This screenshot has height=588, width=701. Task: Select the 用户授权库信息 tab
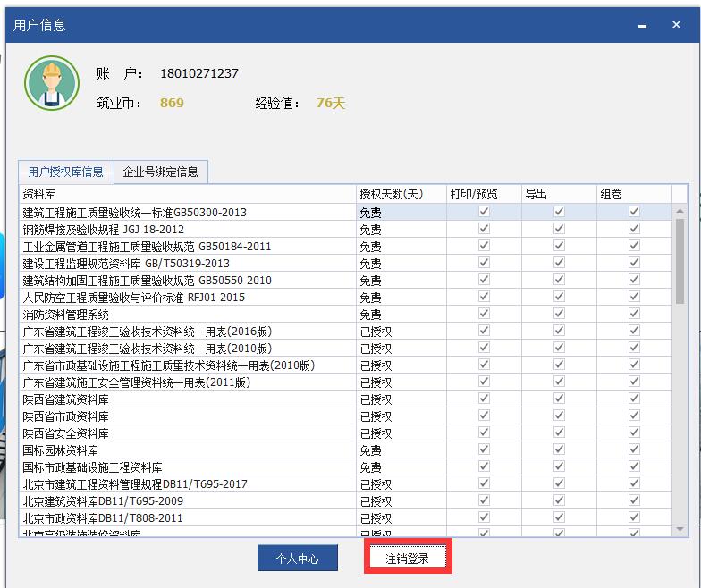pos(65,172)
